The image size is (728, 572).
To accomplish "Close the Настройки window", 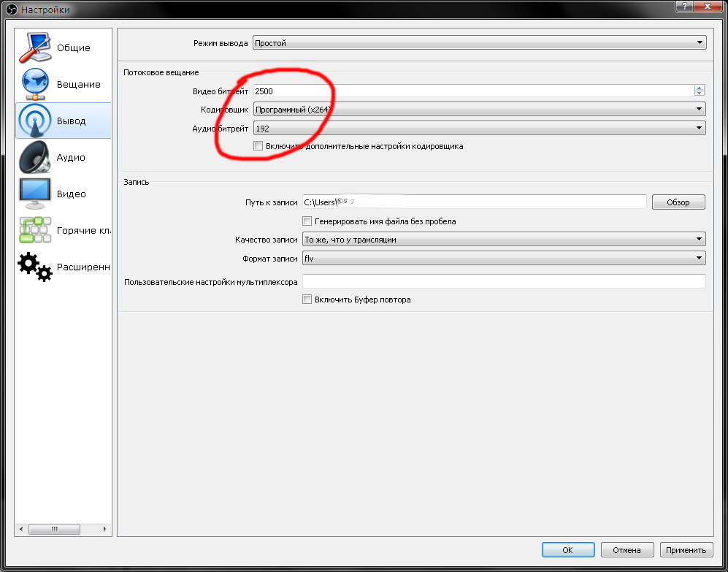I will (x=707, y=6).
